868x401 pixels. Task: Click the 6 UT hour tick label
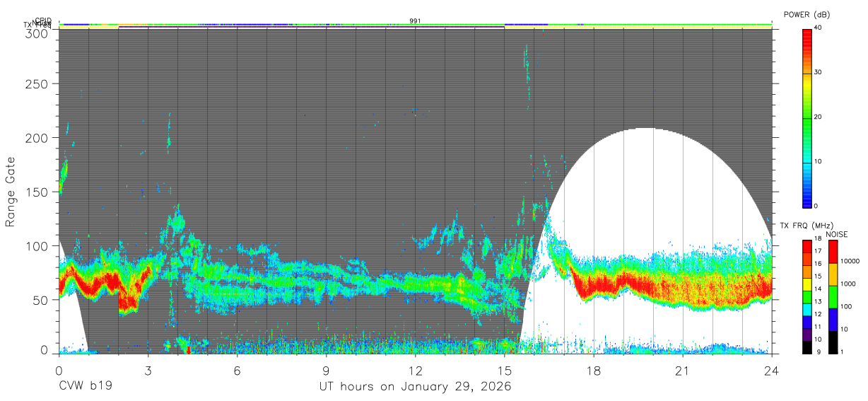point(237,370)
